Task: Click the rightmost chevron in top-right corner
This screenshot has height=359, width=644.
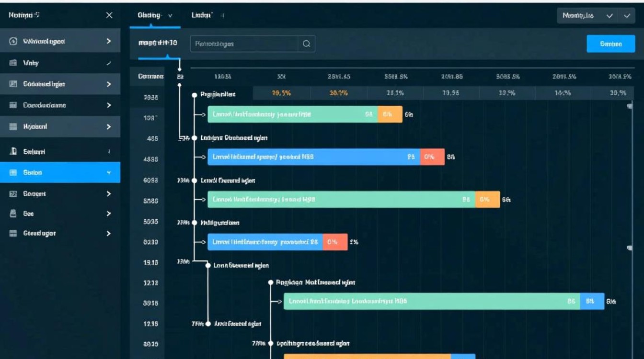Action: [627, 16]
